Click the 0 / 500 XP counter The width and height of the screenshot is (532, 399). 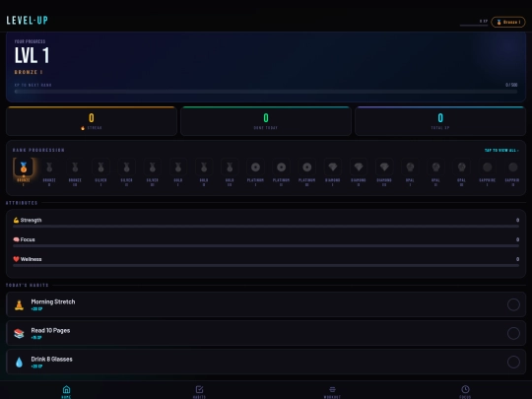pyautogui.click(x=511, y=85)
